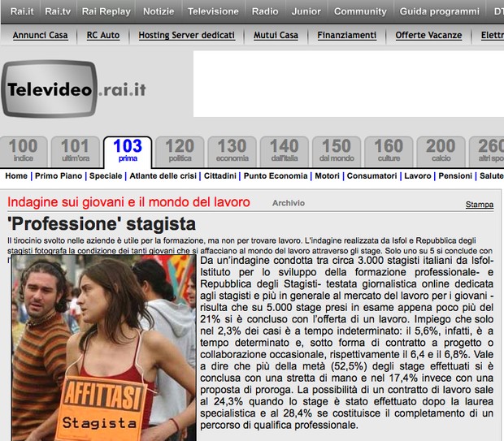The width and height of the screenshot is (504, 441).
Task: Click the Archivio link
Action: pos(289,203)
